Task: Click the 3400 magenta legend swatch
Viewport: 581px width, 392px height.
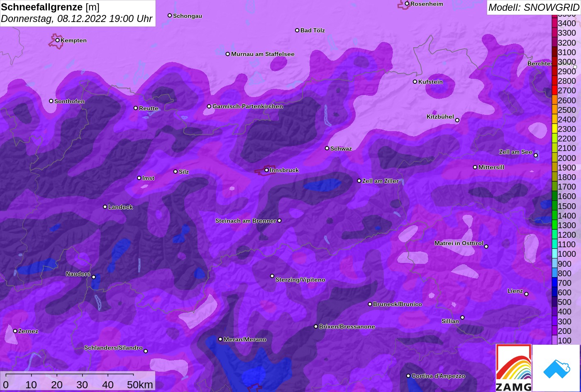Action: point(554,23)
